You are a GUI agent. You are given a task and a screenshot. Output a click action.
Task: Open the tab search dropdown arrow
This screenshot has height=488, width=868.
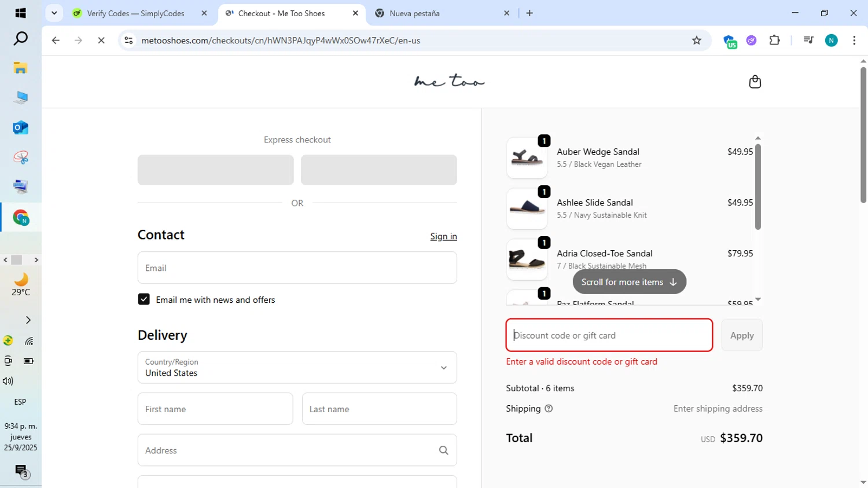click(x=54, y=13)
